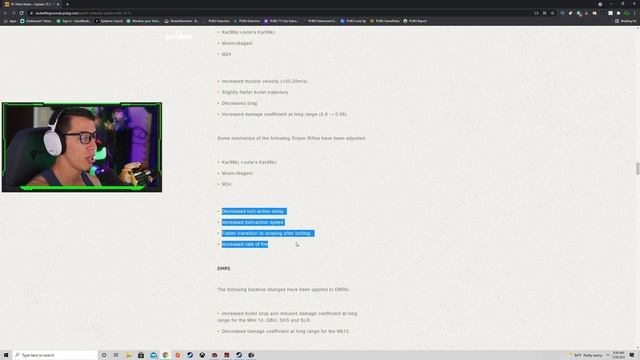Viewport: 640px width, 360px height.
Task: Click the 'Type here to search' taskbar box
Action: tap(55, 355)
